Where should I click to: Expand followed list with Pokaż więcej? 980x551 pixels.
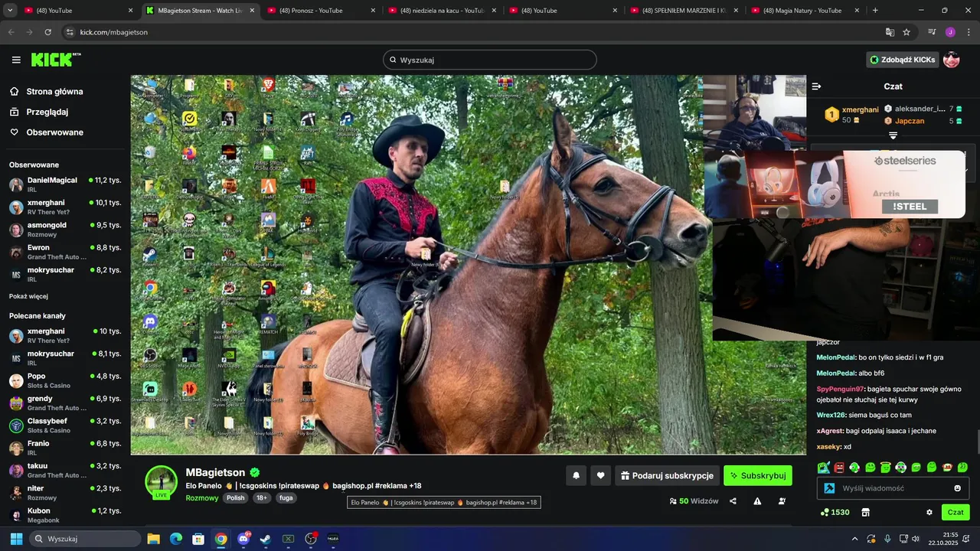[28, 296]
